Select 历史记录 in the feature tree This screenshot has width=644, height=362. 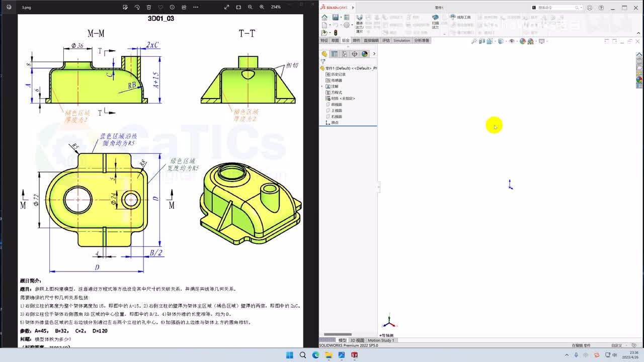pos(336,74)
